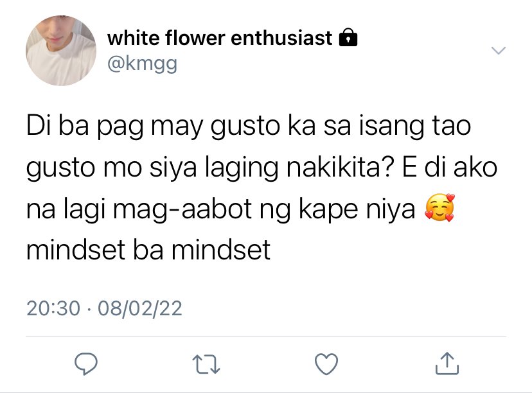Click the reply speech bubble icon
532x393 pixels.
click(x=86, y=364)
